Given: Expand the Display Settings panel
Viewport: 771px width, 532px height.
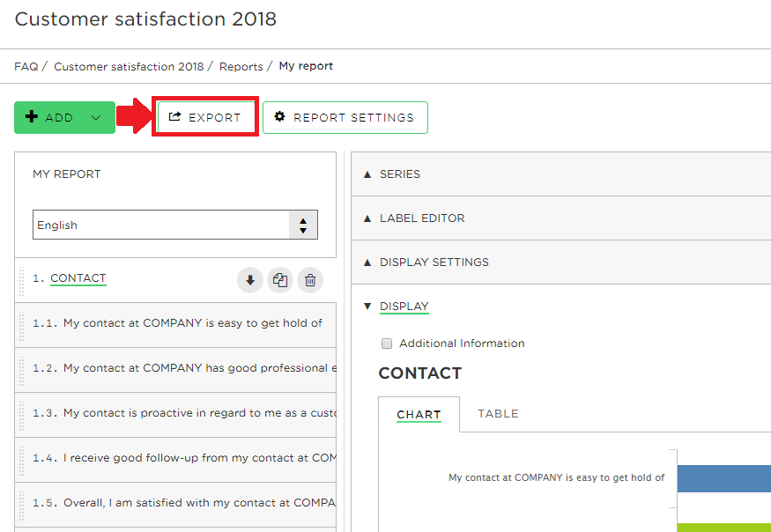Looking at the screenshot, I should click(561, 262).
